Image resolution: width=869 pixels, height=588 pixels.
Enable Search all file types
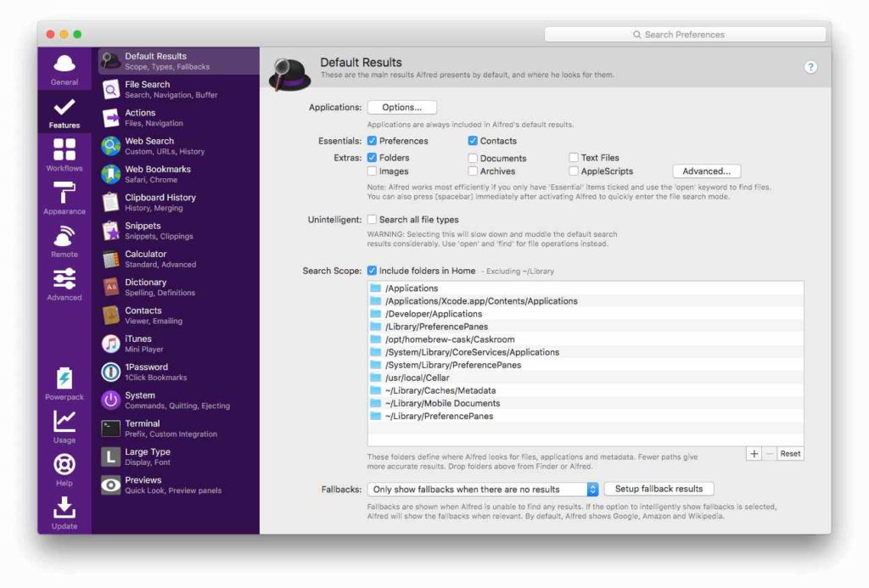pos(372,220)
